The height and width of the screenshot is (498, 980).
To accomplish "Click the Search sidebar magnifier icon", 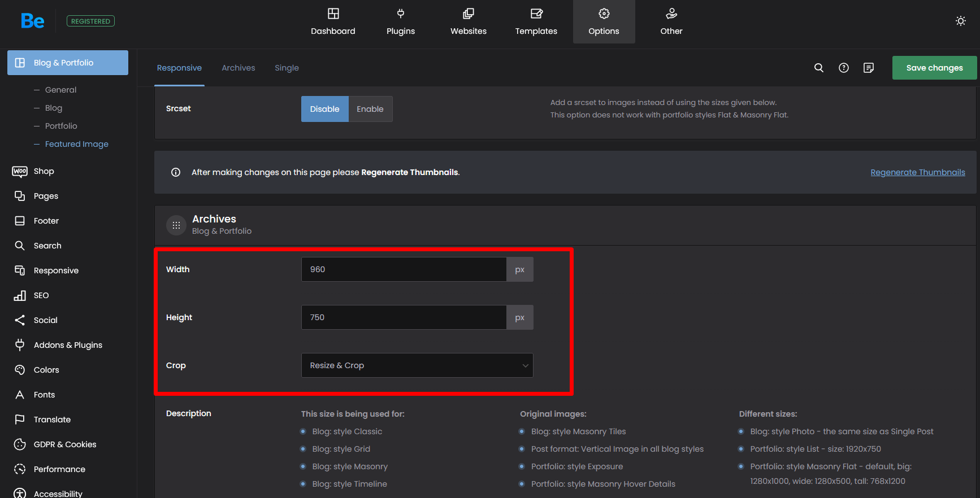I will [20, 246].
